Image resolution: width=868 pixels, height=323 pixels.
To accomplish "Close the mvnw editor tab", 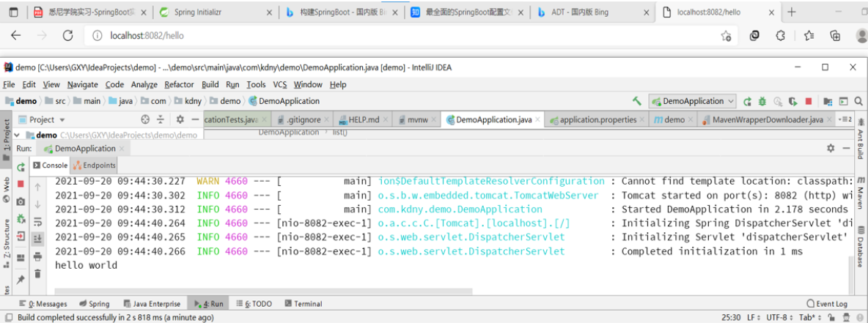I will (433, 120).
